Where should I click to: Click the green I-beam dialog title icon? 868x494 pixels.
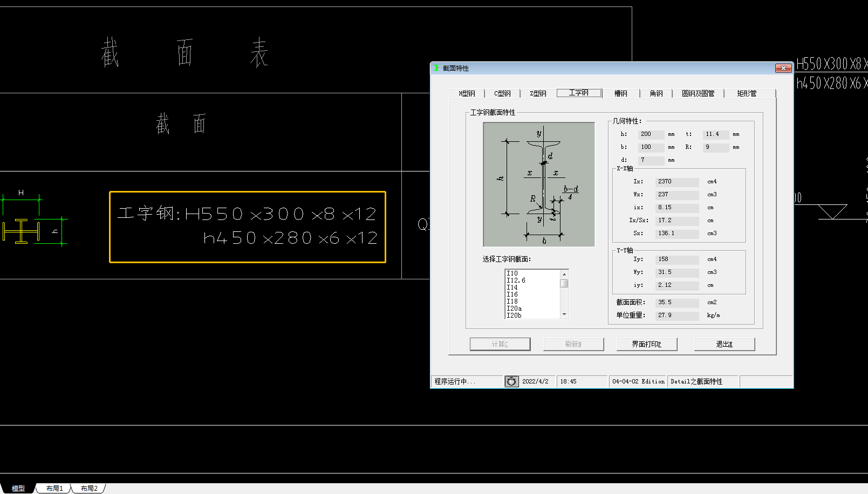436,68
